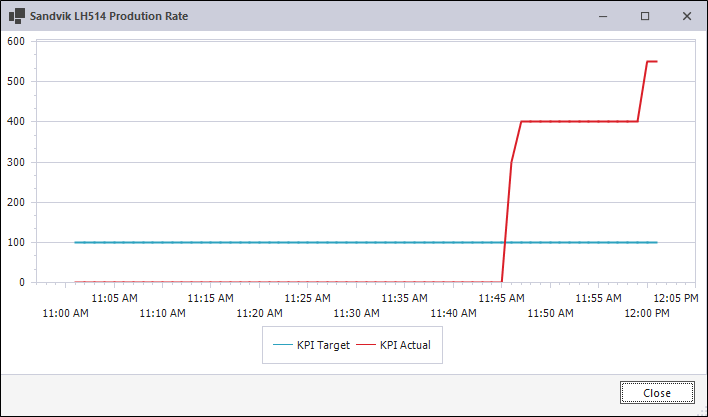Click the KPI Target legend label

coord(323,346)
